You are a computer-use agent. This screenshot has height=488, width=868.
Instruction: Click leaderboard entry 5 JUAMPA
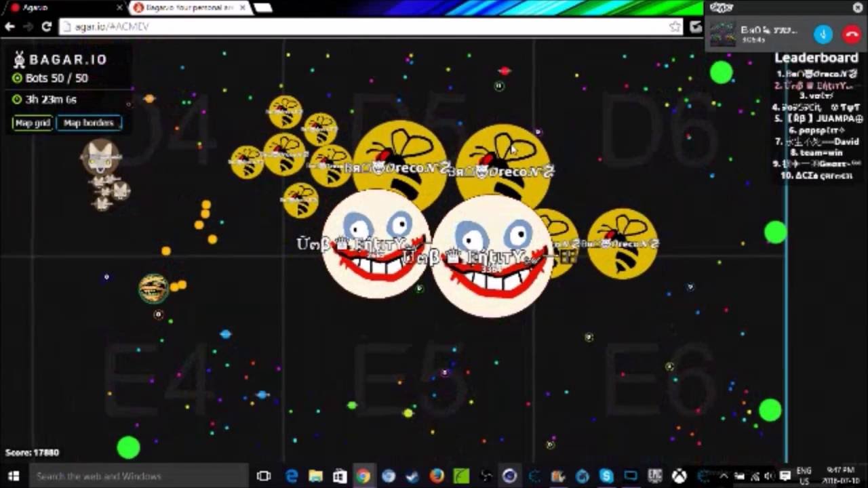[x=819, y=119]
